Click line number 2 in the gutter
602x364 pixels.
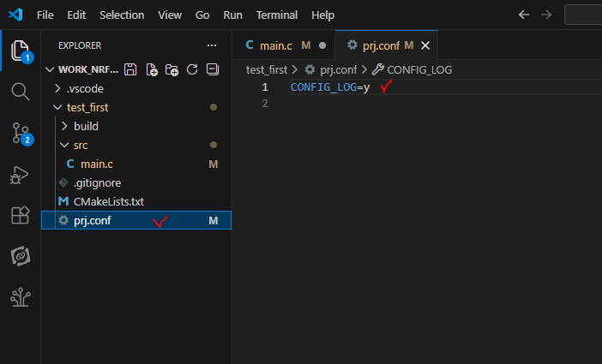(x=265, y=104)
